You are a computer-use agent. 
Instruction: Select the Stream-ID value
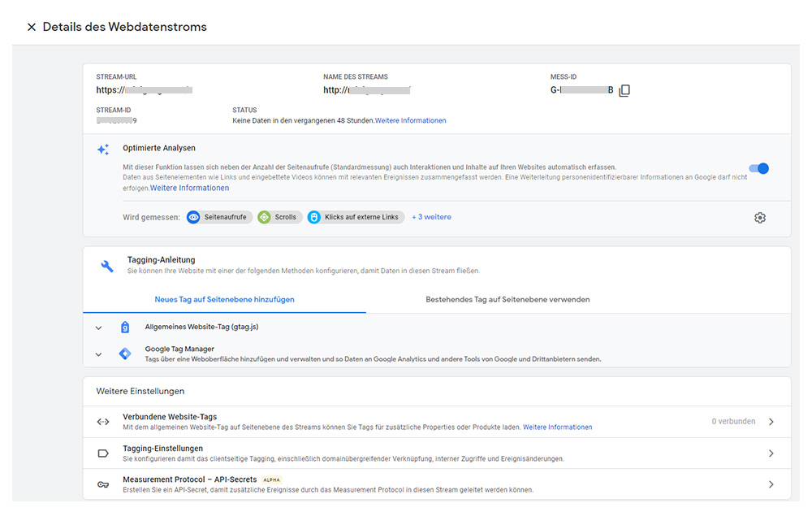pos(116,121)
